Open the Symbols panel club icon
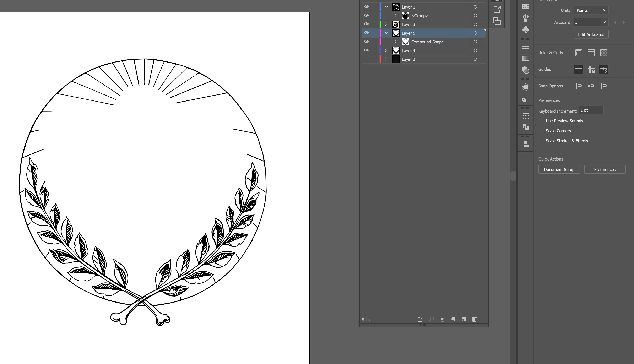This screenshot has height=364, width=634. [x=526, y=30]
